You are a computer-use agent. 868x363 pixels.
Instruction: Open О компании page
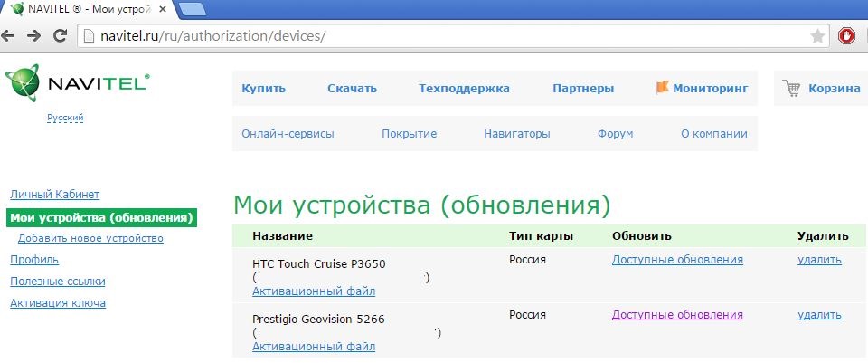(x=714, y=134)
